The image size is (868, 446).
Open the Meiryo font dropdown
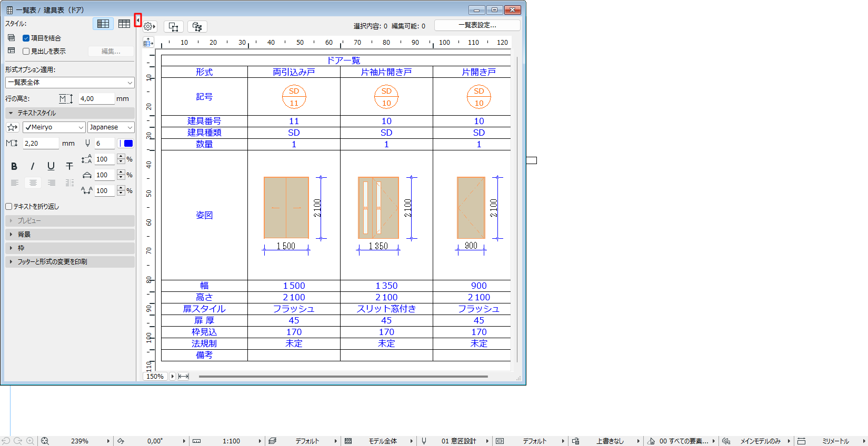54,127
